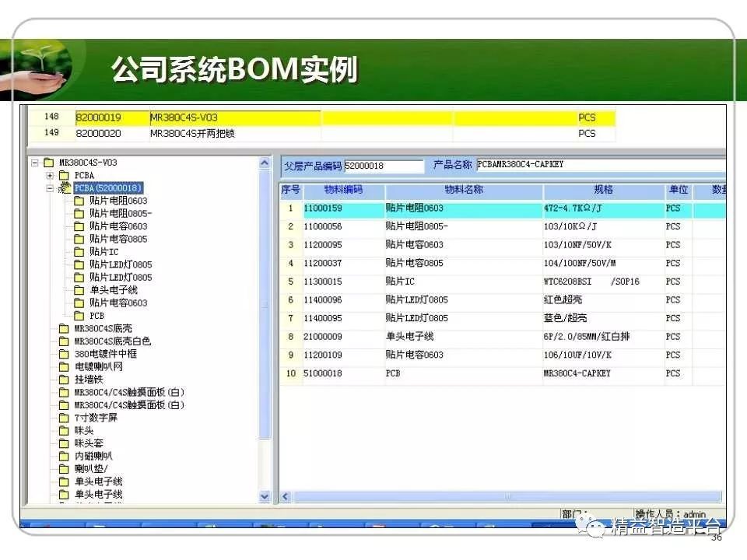Click the 物料编码 column header
Image resolution: width=747 pixels, height=560 pixels.
coord(332,190)
